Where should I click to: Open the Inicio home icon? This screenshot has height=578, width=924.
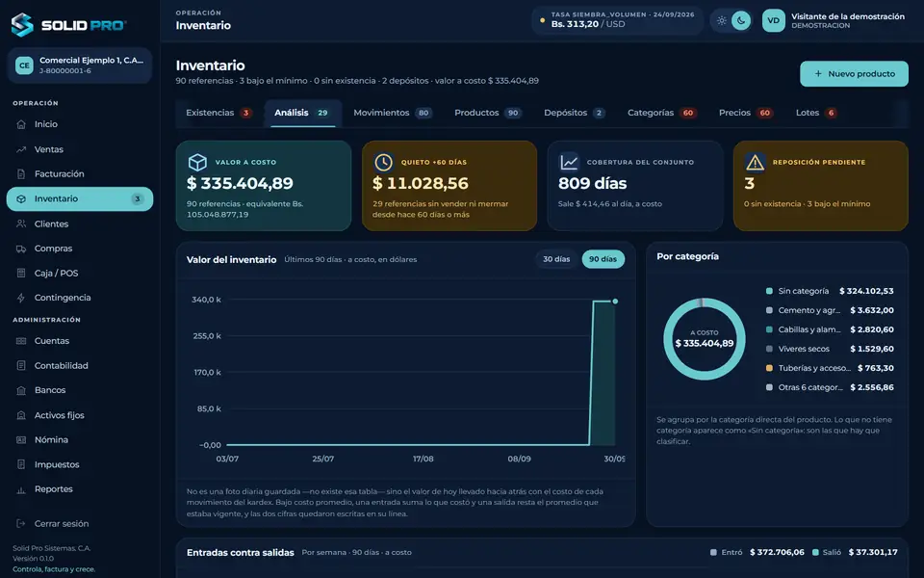pyautogui.click(x=21, y=124)
